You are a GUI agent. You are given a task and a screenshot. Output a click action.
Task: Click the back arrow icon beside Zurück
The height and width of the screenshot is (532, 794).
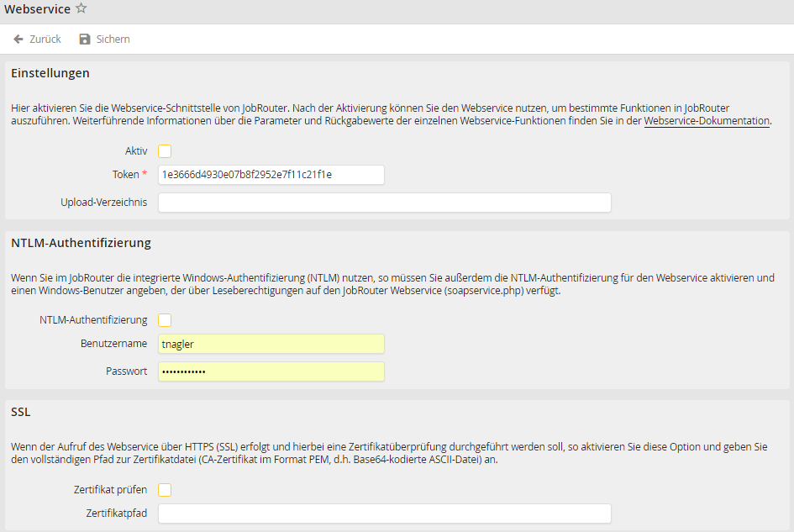[18, 40]
